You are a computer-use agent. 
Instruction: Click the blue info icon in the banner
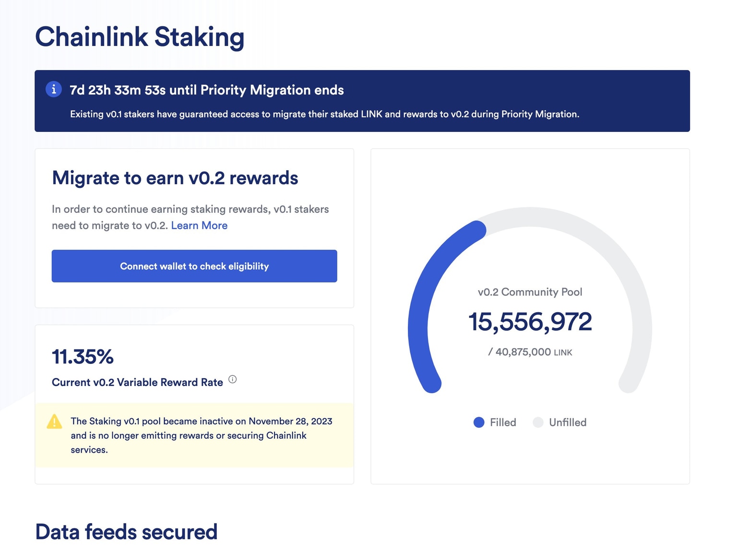[x=54, y=89]
